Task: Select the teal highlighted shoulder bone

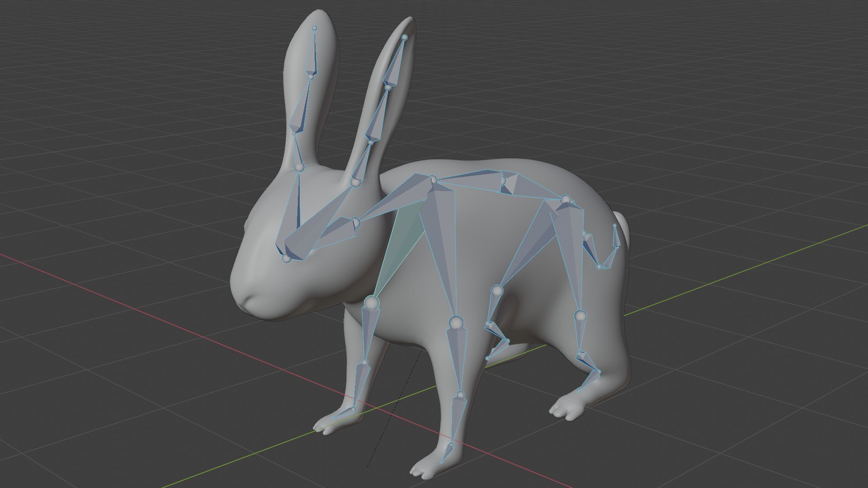Action: tap(400, 248)
